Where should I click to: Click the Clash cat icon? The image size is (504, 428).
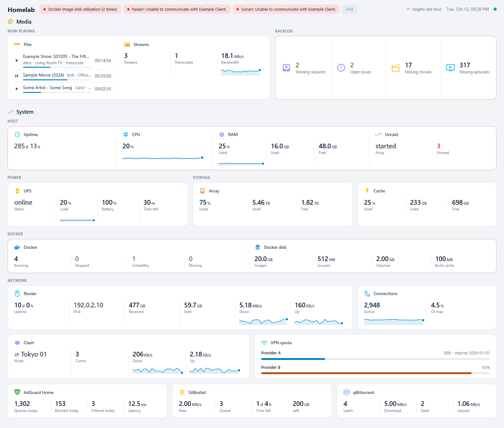pyautogui.click(x=17, y=343)
